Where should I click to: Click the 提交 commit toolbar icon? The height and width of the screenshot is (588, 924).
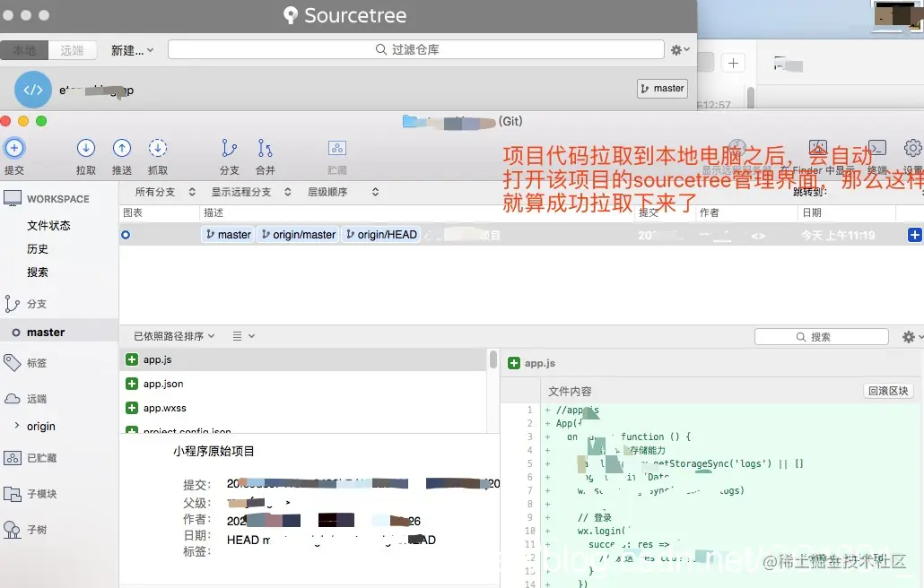pyautogui.click(x=14, y=148)
